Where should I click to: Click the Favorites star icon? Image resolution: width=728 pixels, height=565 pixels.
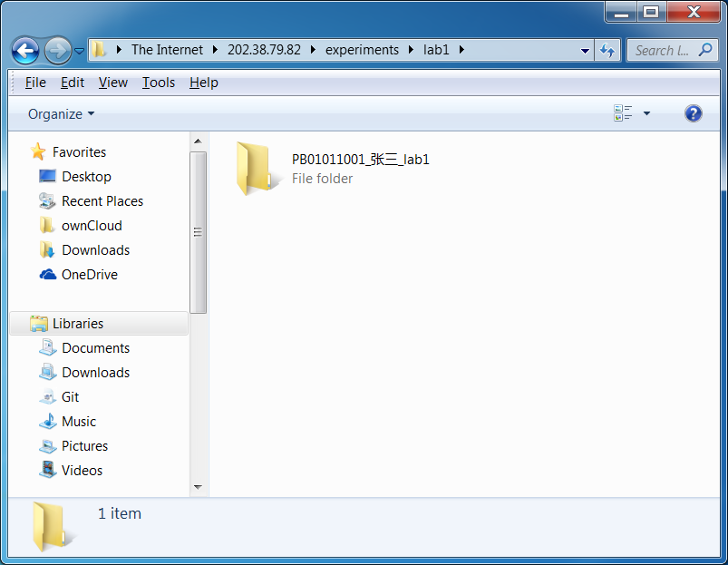click(x=38, y=151)
